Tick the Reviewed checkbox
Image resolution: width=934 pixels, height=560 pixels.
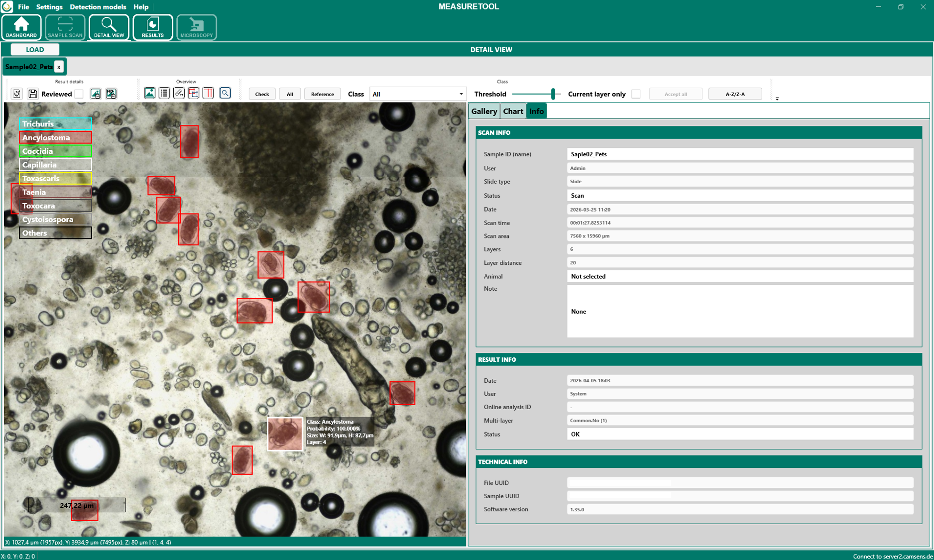click(79, 94)
